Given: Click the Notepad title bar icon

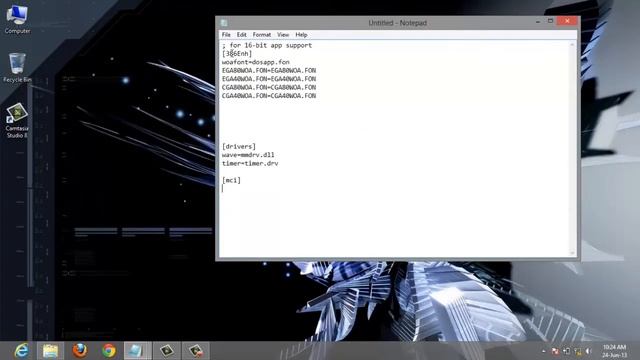Looking at the screenshot, I should coord(224,23).
